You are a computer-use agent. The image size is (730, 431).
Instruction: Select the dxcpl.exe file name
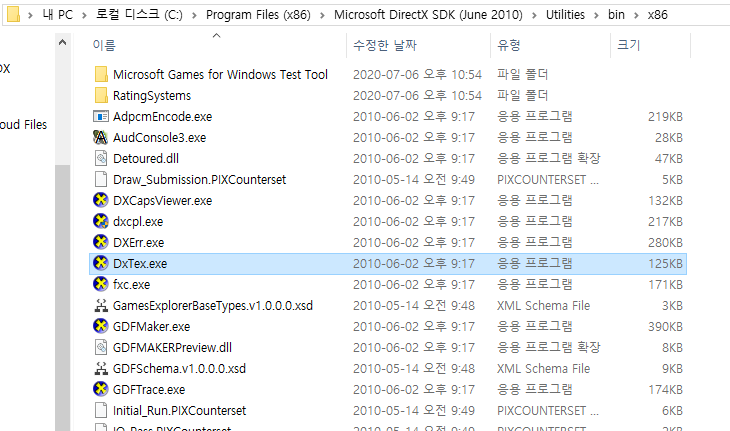click(138, 222)
